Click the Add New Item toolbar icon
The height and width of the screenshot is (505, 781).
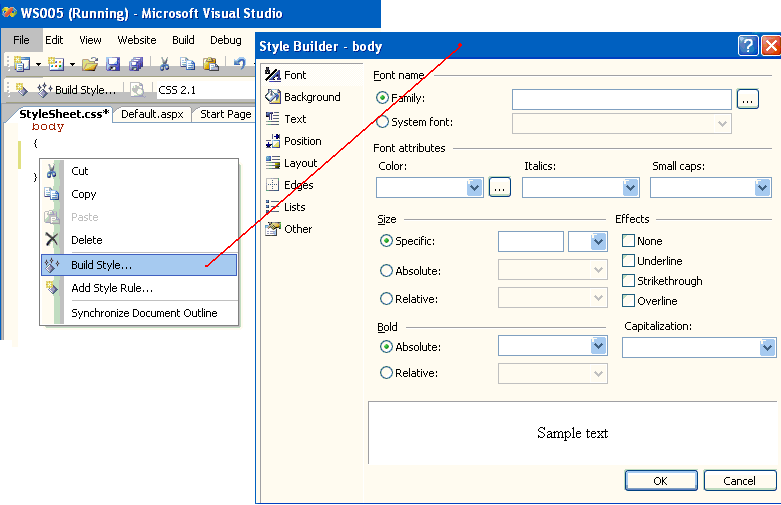point(56,63)
